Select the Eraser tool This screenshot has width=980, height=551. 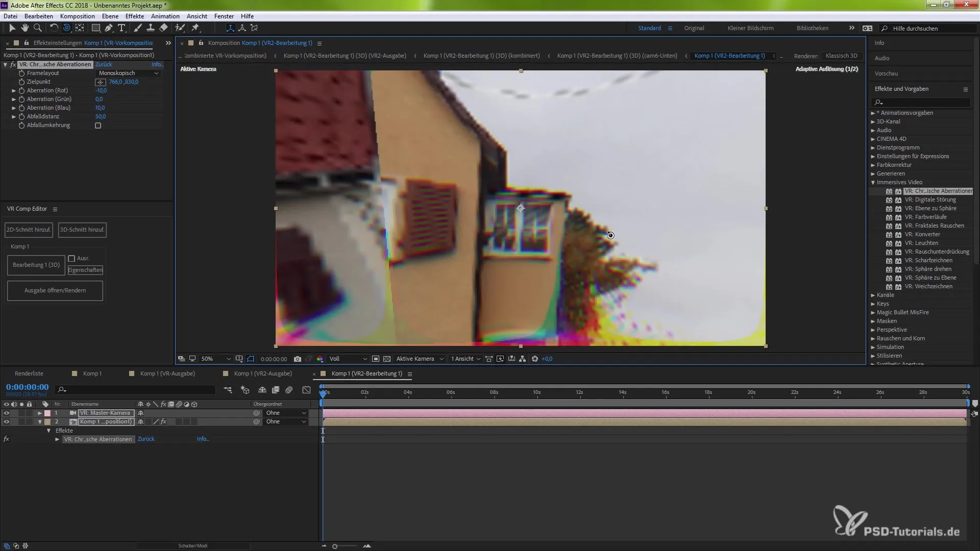163,28
